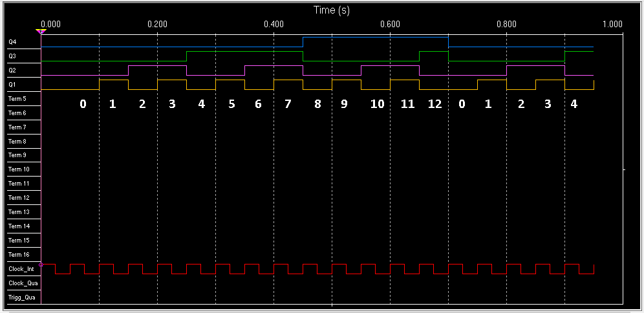Select the Q4 signal label

[12, 42]
